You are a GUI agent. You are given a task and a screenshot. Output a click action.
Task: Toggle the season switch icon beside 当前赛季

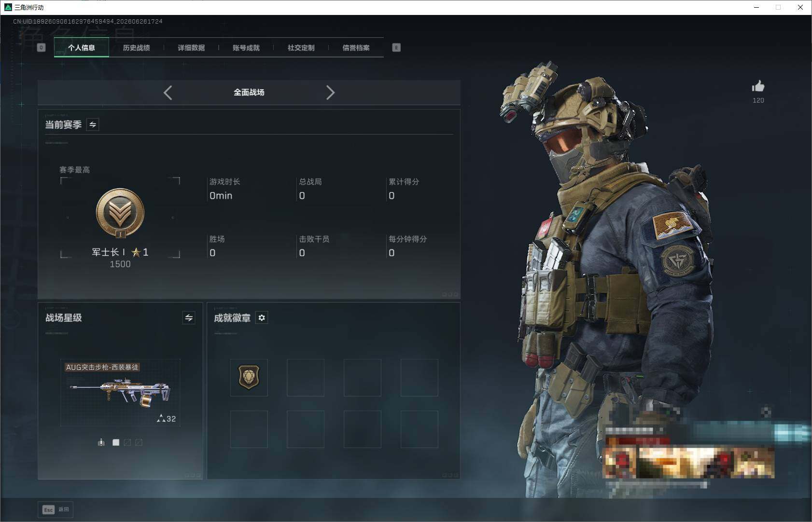(93, 124)
